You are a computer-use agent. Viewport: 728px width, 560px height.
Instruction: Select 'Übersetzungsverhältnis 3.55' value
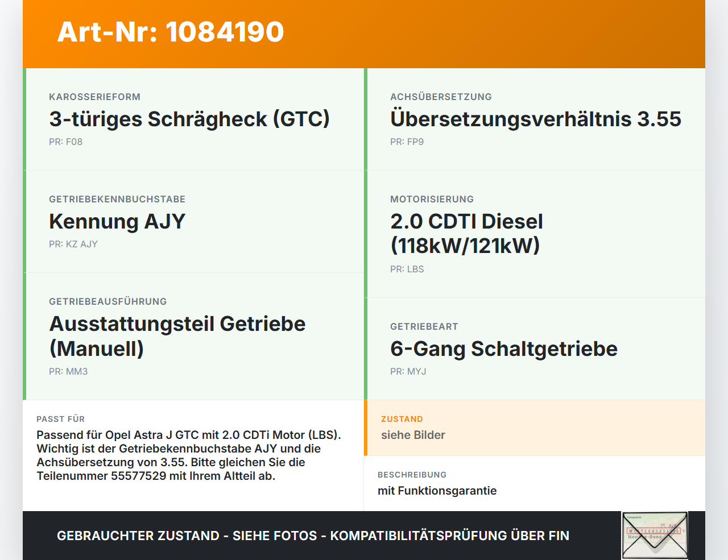point(536,119)
